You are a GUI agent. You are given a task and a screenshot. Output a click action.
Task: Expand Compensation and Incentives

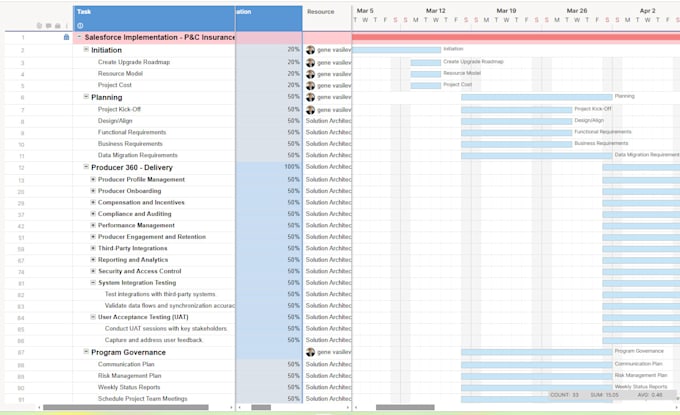coord(93,202)
